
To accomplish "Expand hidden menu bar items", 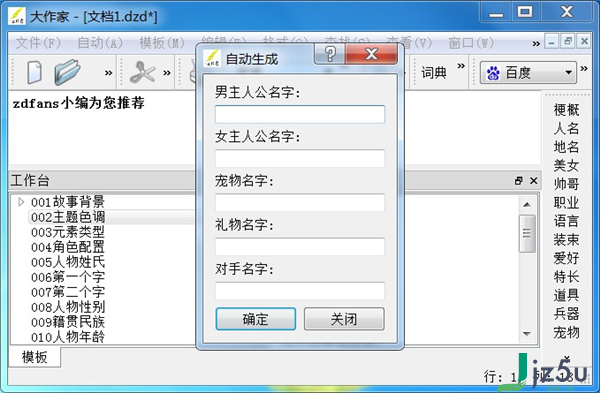I will 536,44.
